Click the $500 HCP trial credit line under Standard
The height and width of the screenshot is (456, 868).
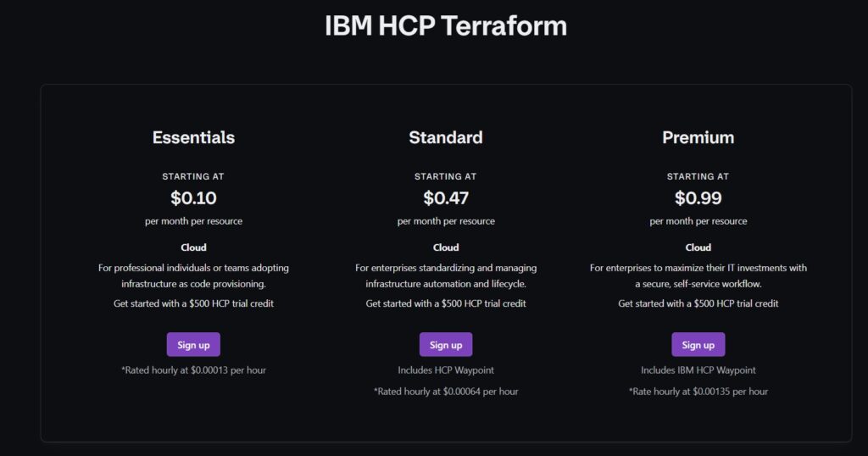point(446,303)
